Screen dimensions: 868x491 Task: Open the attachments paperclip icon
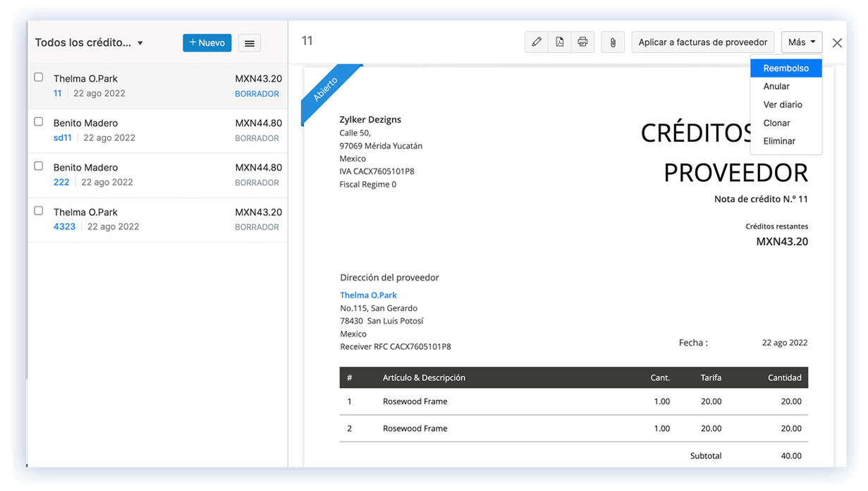point(613,42)
